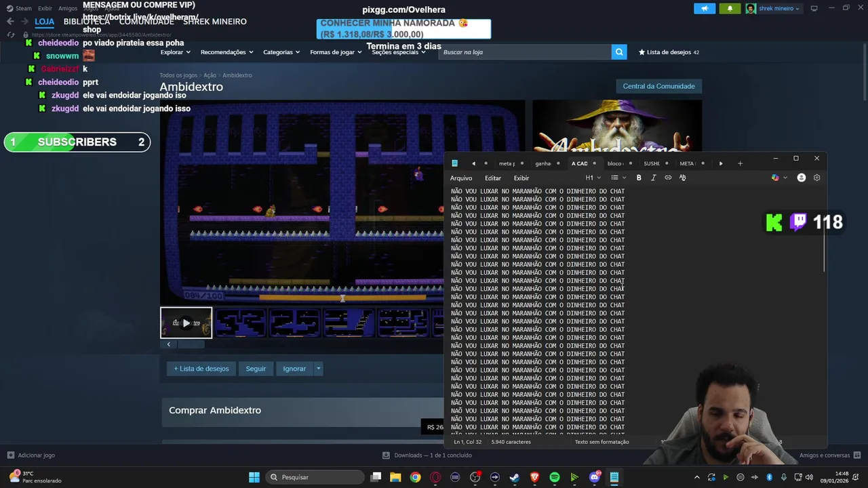The width and height of the screenshot is (868, 488).
Task: Add a new Notepad tab
Action: click(x=740, y=163)
